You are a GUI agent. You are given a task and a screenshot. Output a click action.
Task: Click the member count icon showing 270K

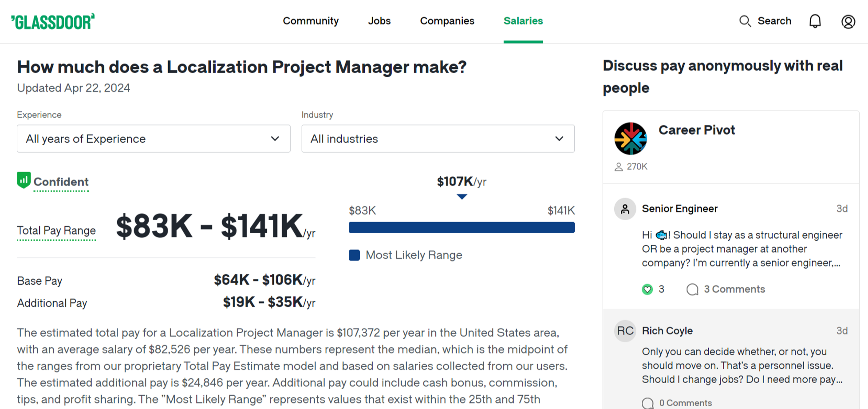[x=619, y=167]
